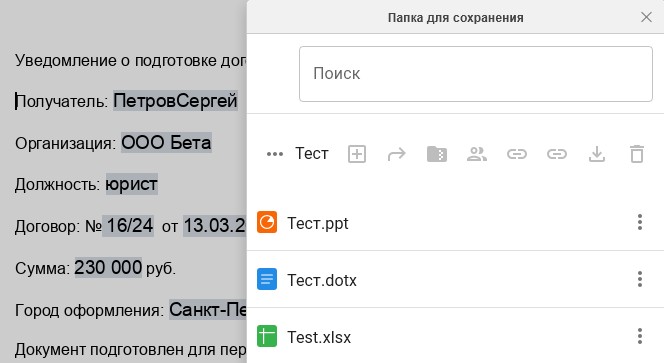Click the 16/24 contract number field
Viewport: 664px width, 363px height.
(x=128, y=226)
